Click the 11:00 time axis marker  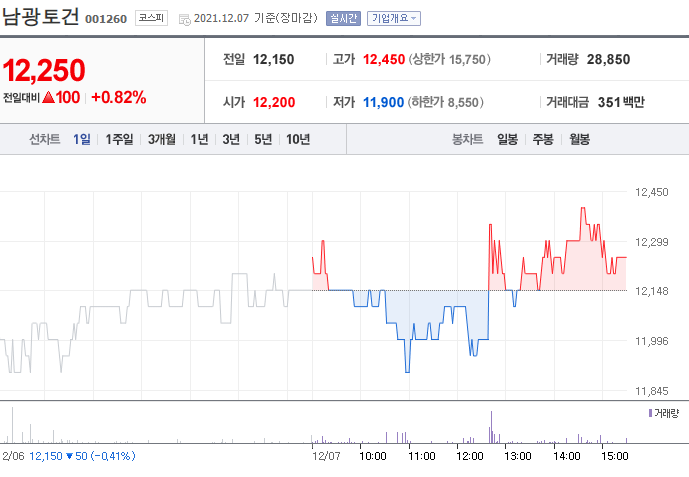tap(421, 456)
